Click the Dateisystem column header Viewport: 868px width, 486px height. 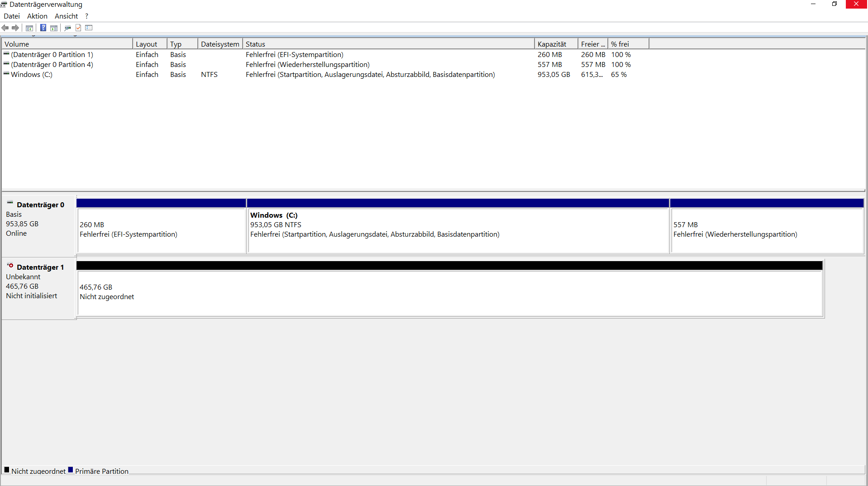[220, 44]
